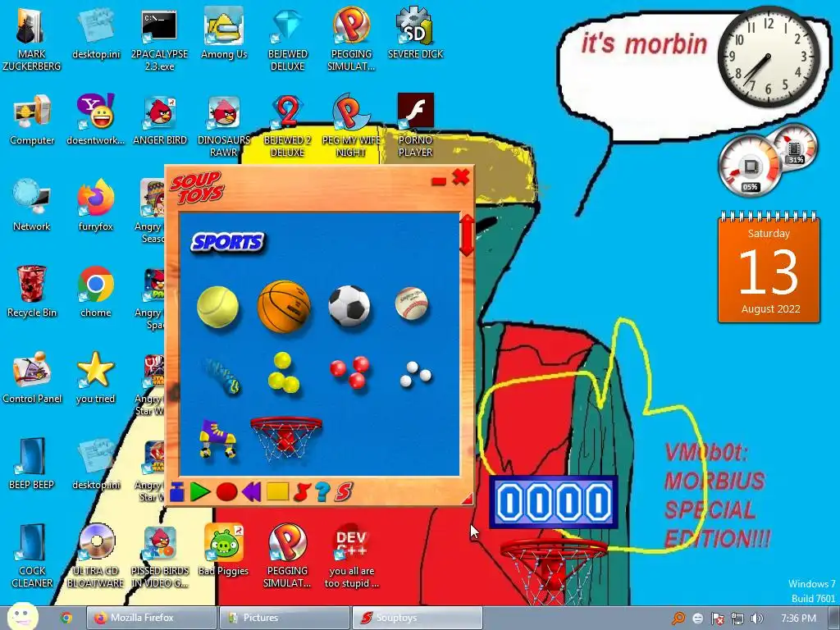This screenshot has height=630, width=840.
Task: Select the Recycle Bin desktop icon
Action: pyautogui.click(x=32, y=292)
